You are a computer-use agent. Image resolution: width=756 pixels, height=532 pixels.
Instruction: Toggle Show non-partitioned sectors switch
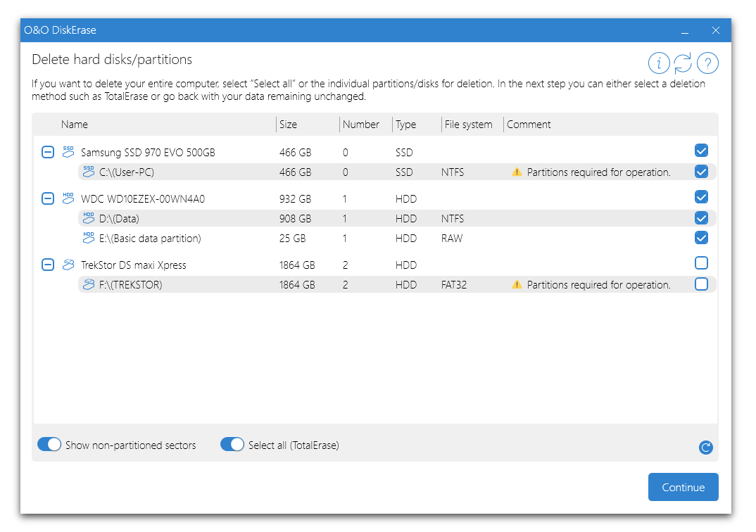49,444
